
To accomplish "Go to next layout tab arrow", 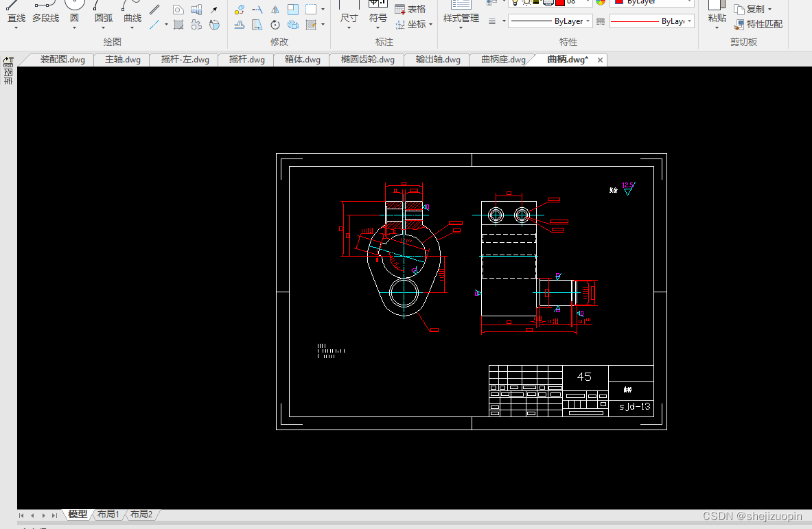I will click(x=43, y=515).
